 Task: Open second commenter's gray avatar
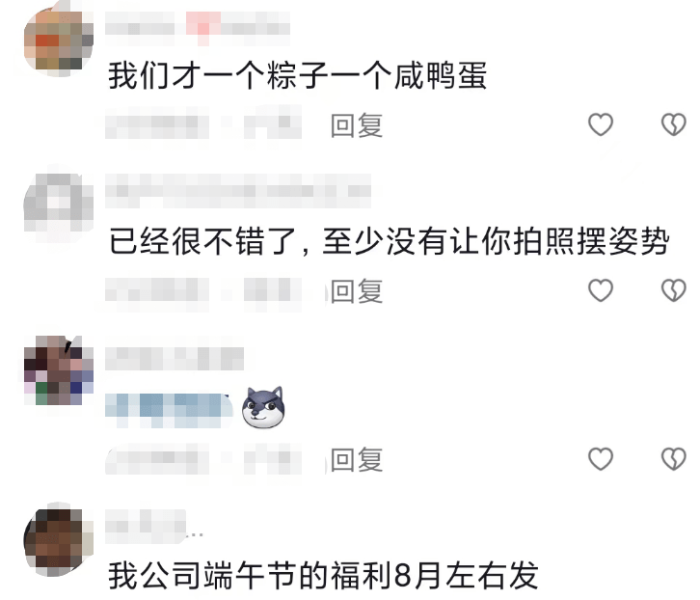click(x=59, y=202)
